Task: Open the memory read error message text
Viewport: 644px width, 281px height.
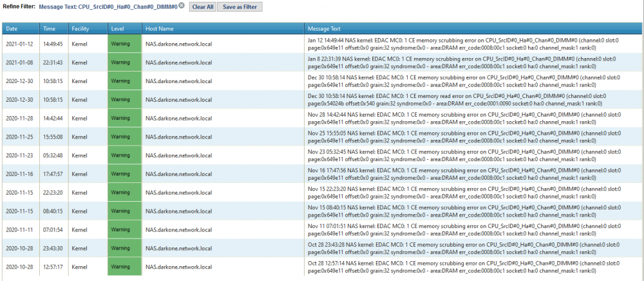Action: [457, 100]
